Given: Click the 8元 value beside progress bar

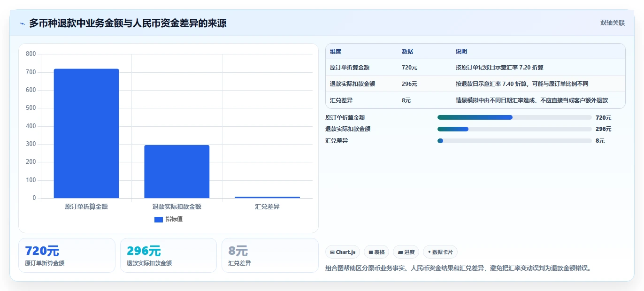Looking at the screenshot, I should pos(600,141).
